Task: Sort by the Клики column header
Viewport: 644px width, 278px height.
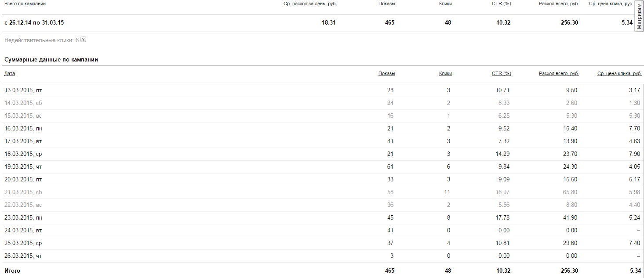Action: (x=445, y=74)
